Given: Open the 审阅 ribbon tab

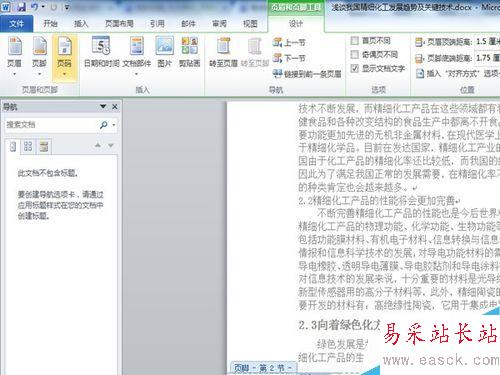Looking at the screenshot, I should (219, 24).
